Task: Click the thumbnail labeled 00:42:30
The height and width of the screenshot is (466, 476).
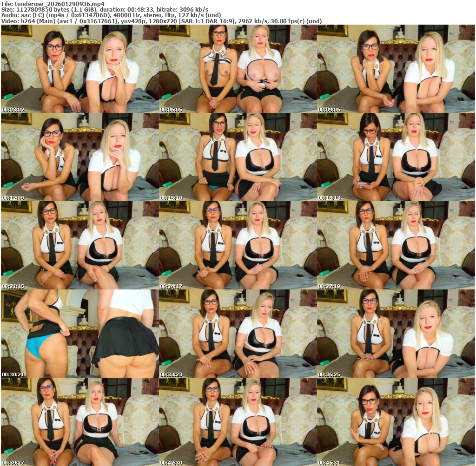Action: (238, 422)
